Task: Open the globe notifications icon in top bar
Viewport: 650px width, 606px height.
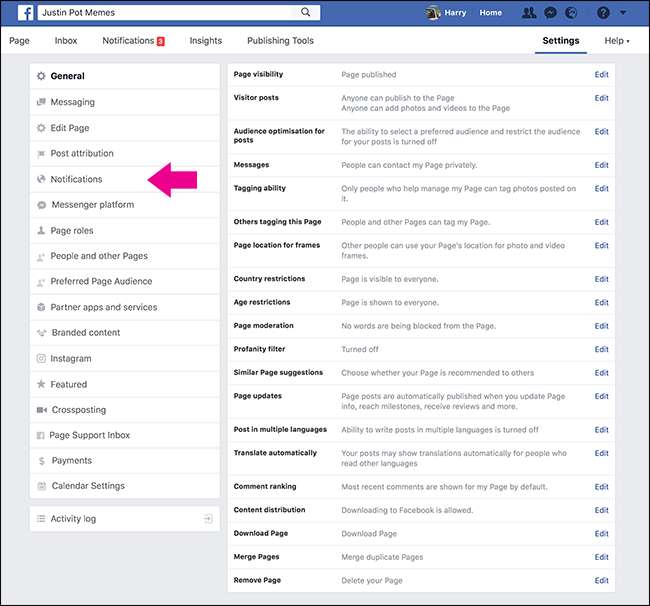Action: pyautogui.click(x=571, y=13)
